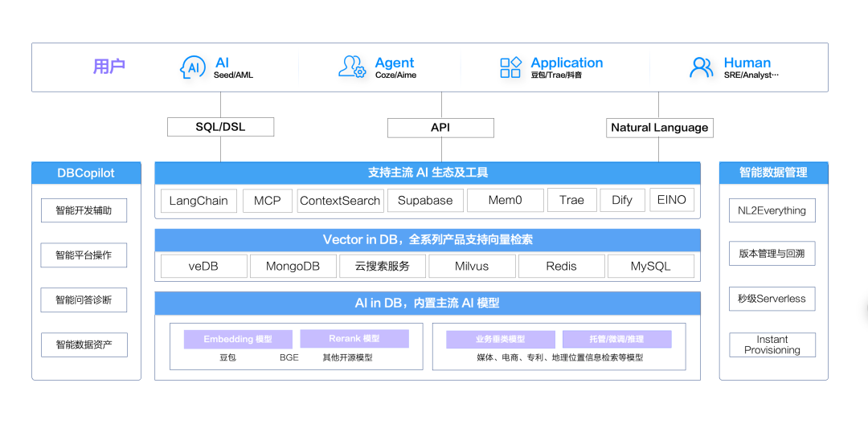Click the purple Embedding 模型 label

[238, 339]
